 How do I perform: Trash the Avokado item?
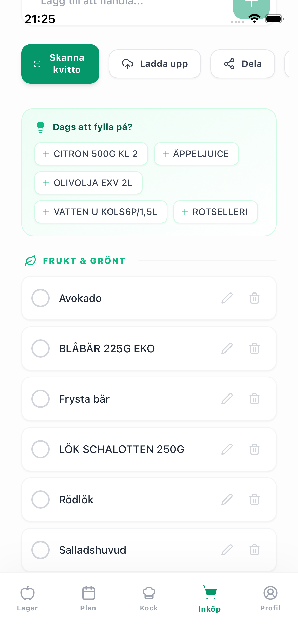point(254,298)
